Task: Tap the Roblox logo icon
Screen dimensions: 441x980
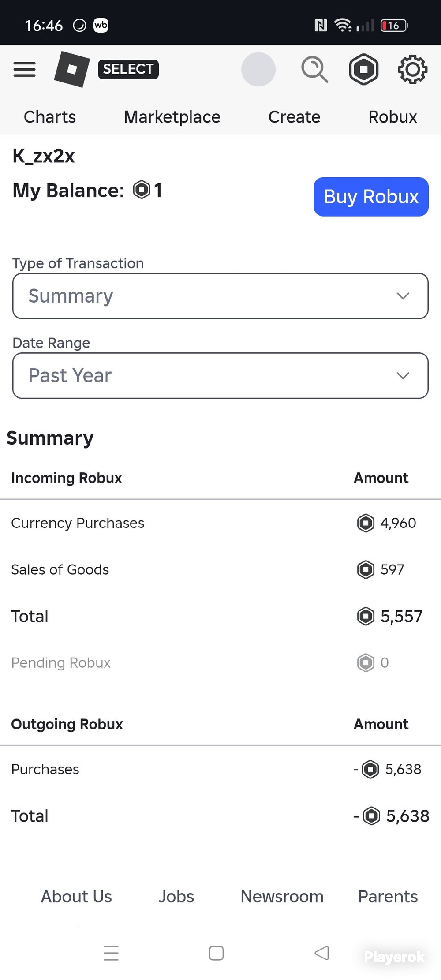Action: tap(72, 69)
